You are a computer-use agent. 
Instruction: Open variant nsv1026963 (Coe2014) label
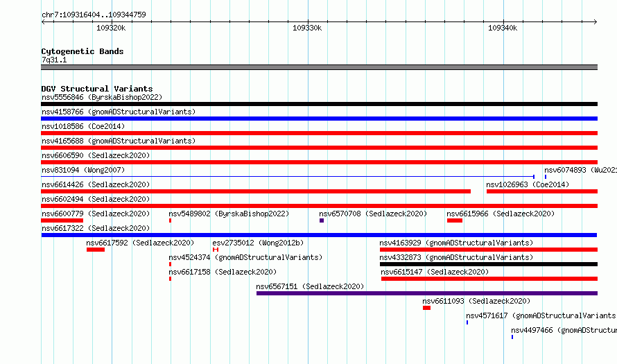528,184
